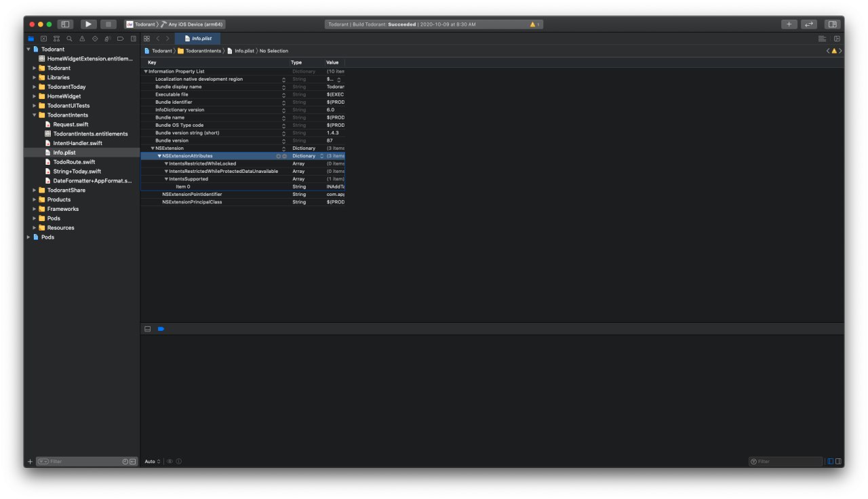Open the Symbol navigator
This screenshot has width=868, height=499.
[56, 39]
